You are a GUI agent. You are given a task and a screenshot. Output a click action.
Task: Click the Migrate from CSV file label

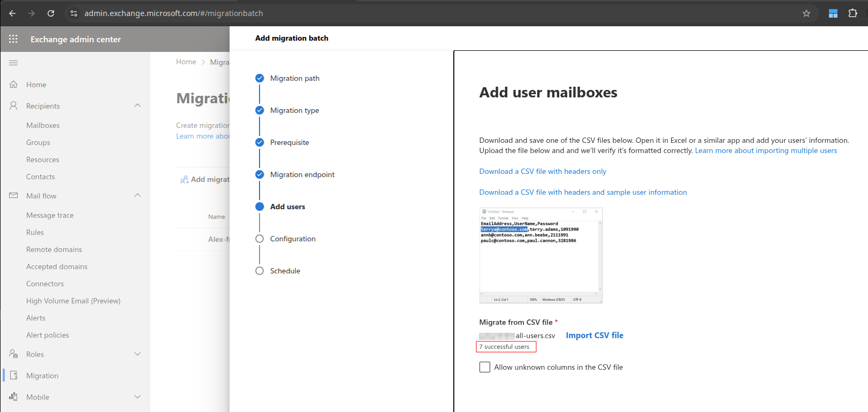pyautogui.click(x=516, y=322)
